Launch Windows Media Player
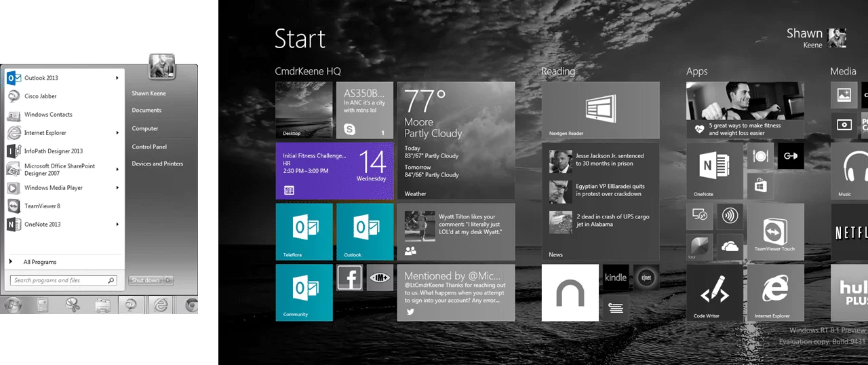Viewport: 868px width, 365px height. 64,188
